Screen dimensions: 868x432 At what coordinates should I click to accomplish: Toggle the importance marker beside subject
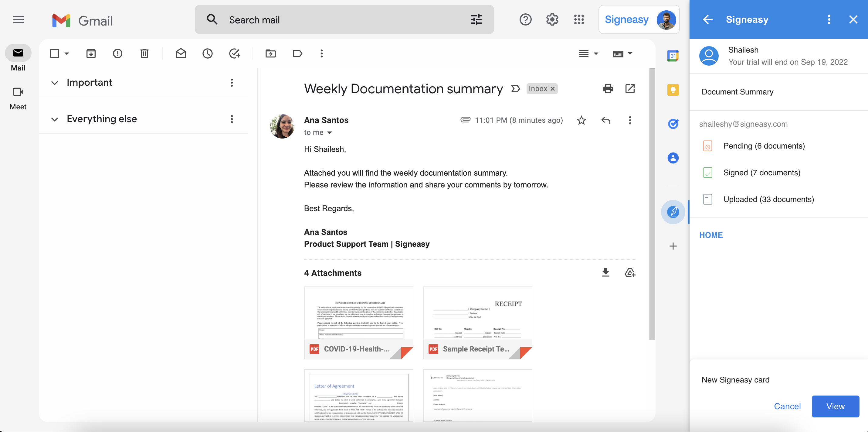click(x=515, y=89)
